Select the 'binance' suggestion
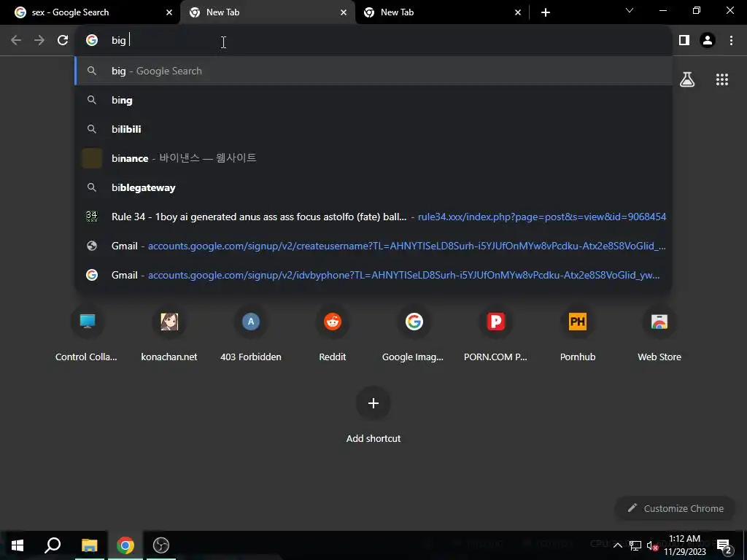 click(373, 158)
